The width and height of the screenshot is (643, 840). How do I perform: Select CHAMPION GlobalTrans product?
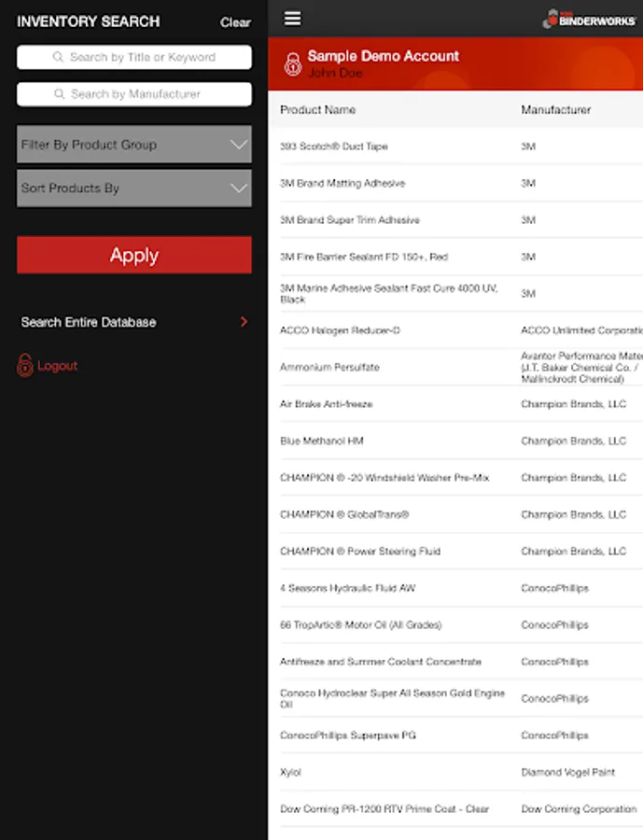[x=344, y=514]
